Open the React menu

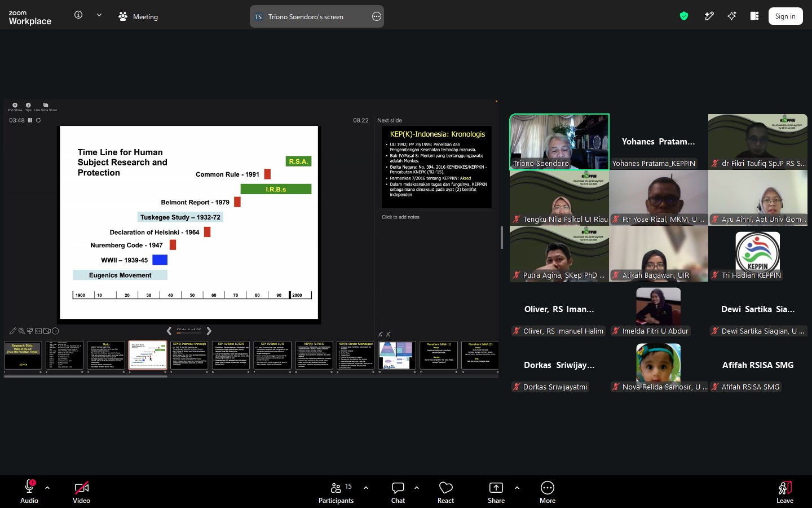point(445,492)
